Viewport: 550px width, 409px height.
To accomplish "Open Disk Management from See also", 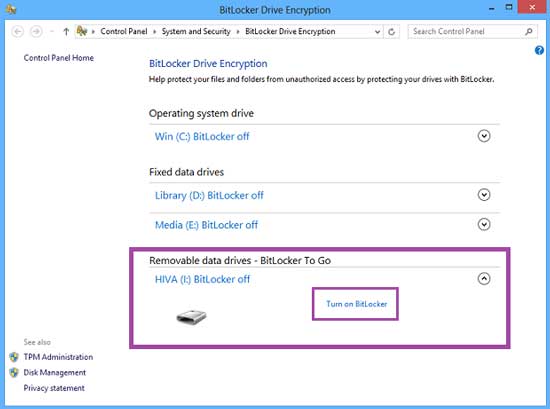I will (54, 373).
